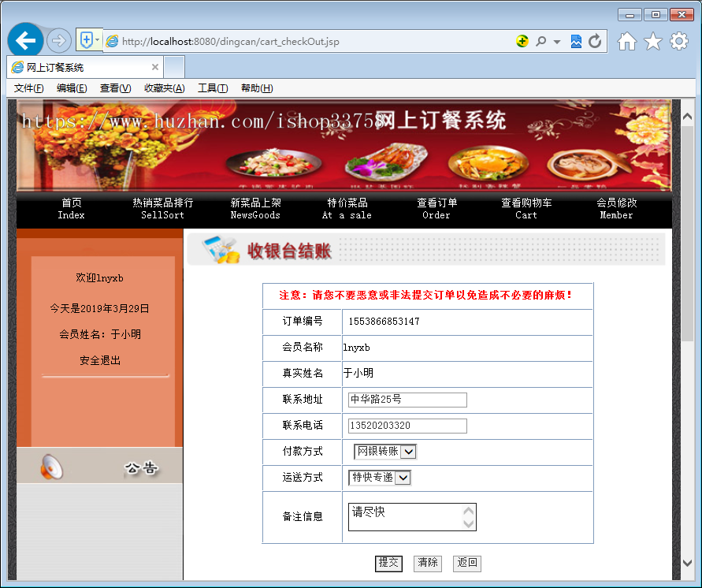The image size is (702, 588).
Task: Click the refresh page icon
Action: (595, 40)
